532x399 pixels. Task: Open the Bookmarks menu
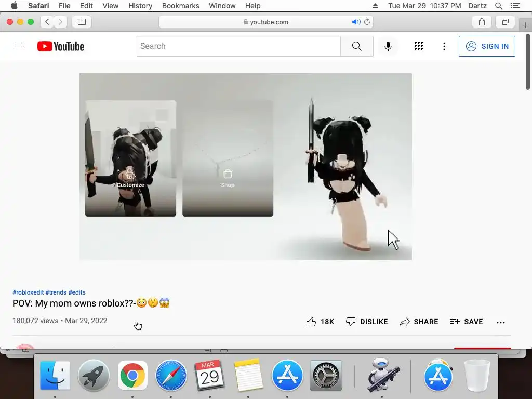pyautogui.click(x=180, y=6)
